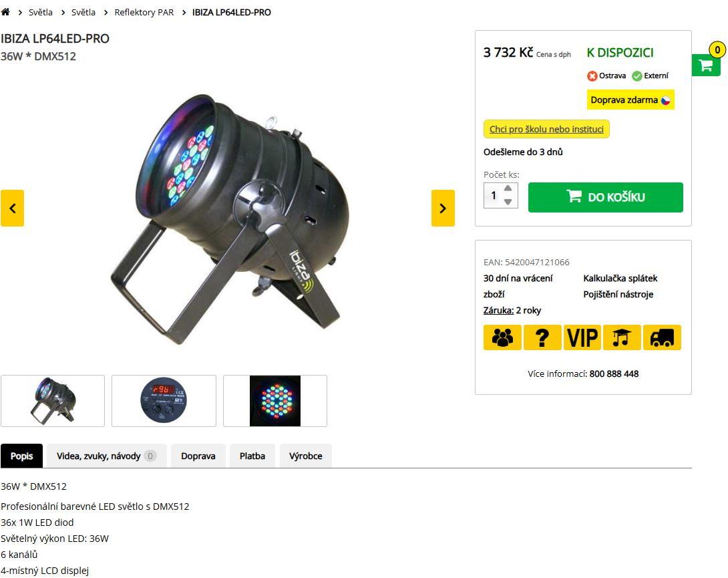The width and height of the screenshot is (728, 578).
Task: Open Reflektory PAR breadcrumb link
Action: (144, 13)
